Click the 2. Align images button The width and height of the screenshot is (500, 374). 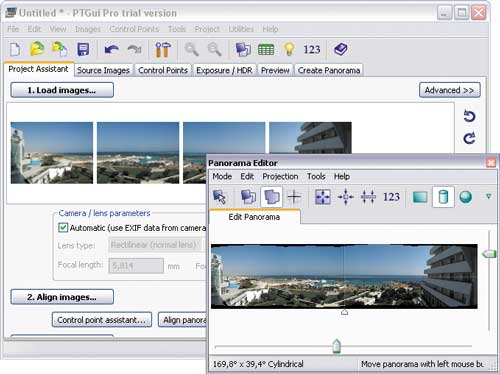pos(62,297)
